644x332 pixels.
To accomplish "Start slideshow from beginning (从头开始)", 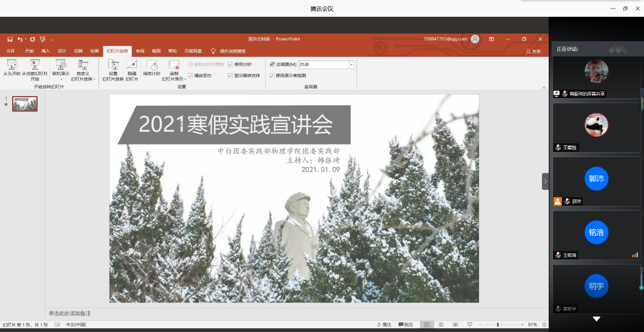I will click(x=12, y=69).
